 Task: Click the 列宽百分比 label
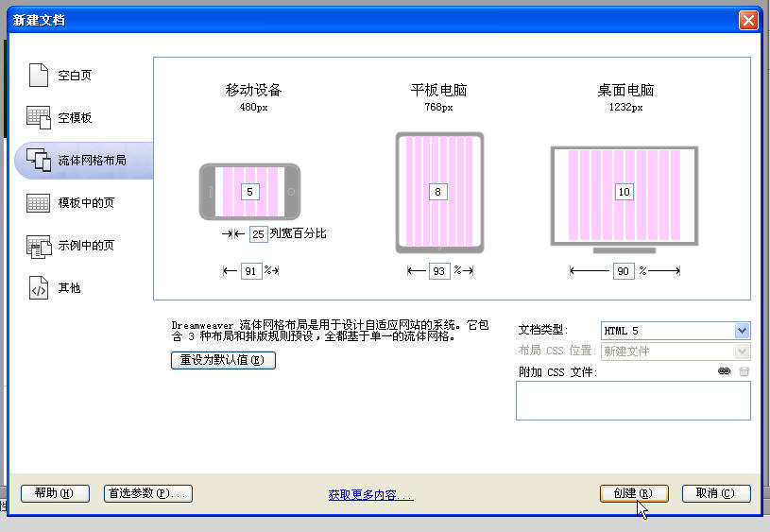pyautogui.click(x=299, y=233)
